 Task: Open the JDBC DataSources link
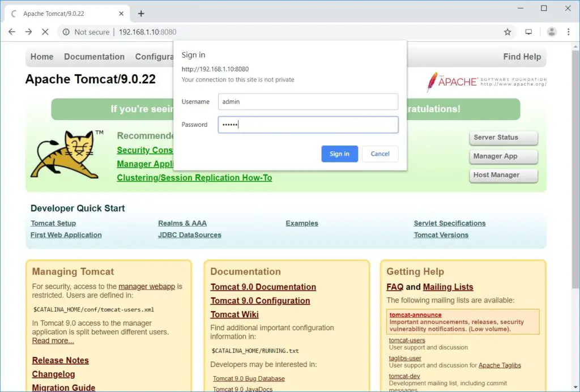190,235
